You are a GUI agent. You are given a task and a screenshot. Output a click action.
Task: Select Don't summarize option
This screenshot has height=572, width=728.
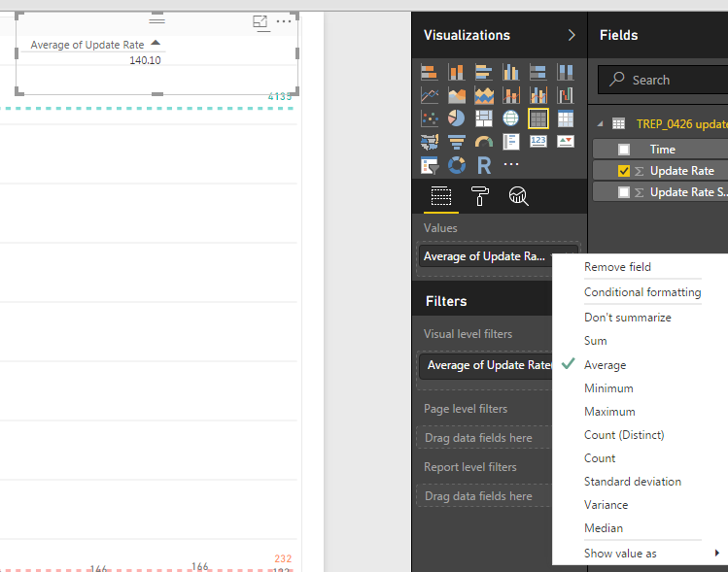[x=627, y=318]
